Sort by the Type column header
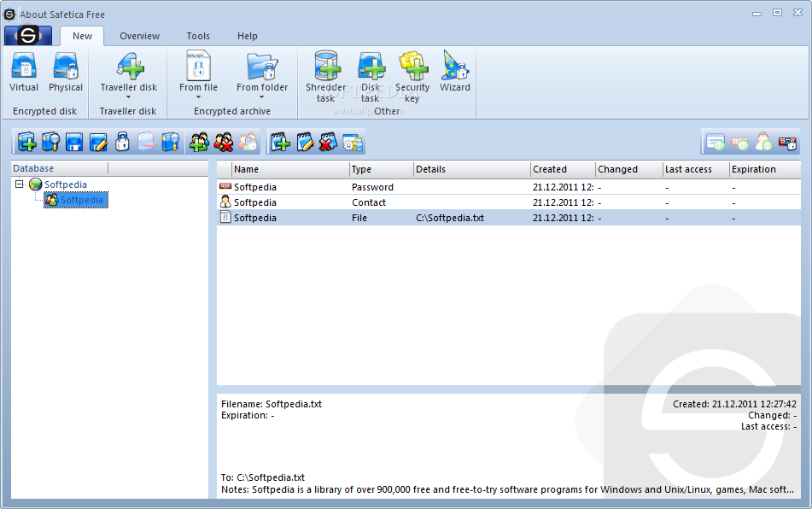This screenshot has height=509, width=812. pyautogui.click(x=382, y=169)
